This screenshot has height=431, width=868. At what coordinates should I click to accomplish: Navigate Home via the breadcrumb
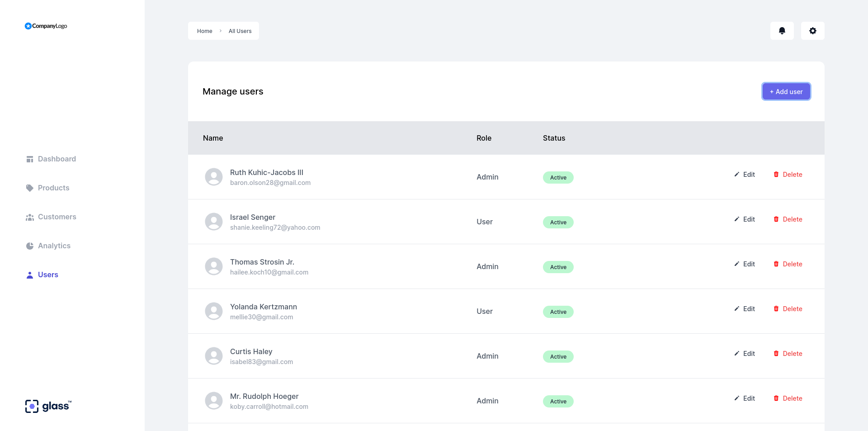tap(204, 31)
